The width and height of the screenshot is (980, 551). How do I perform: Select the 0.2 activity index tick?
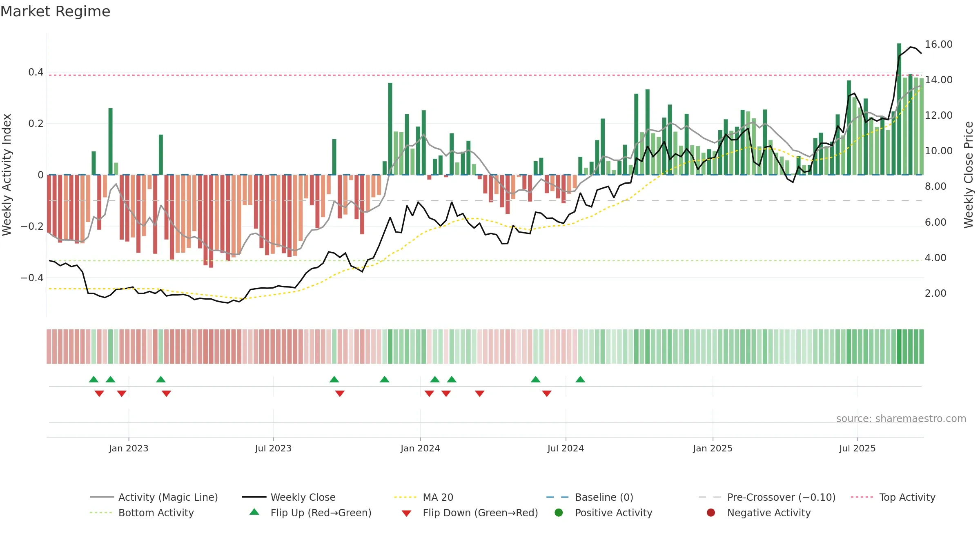click(36, 124)
